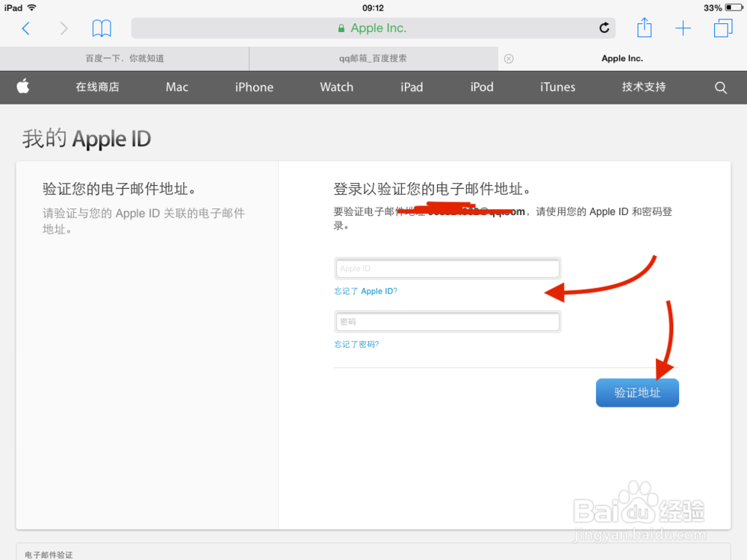The width and height of the screenshot is (747, 560).
Task: Show all tabs overview icon
Action: pos(722,28)
